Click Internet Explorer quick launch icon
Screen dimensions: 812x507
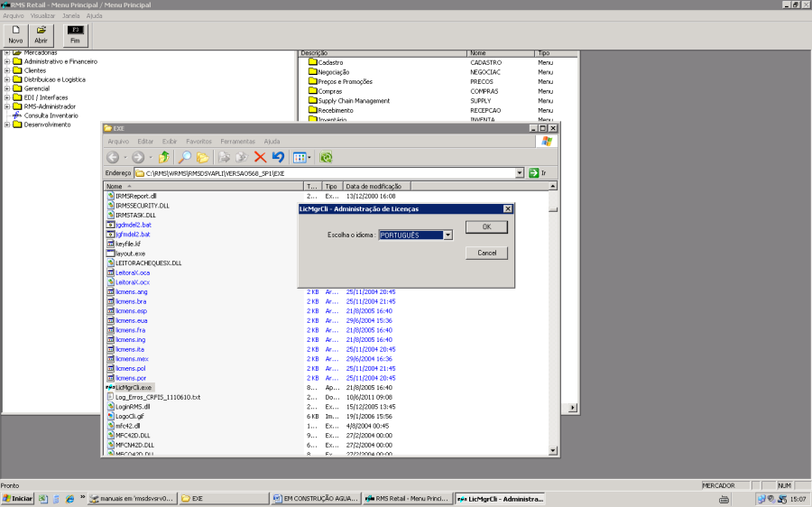pyautogui.click(x=69, y=499)
